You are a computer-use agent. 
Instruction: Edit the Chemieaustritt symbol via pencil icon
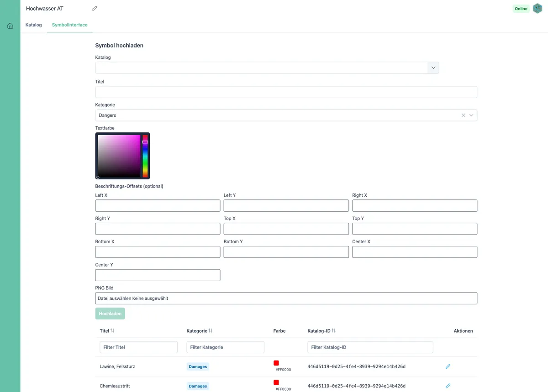coord(448,386)
